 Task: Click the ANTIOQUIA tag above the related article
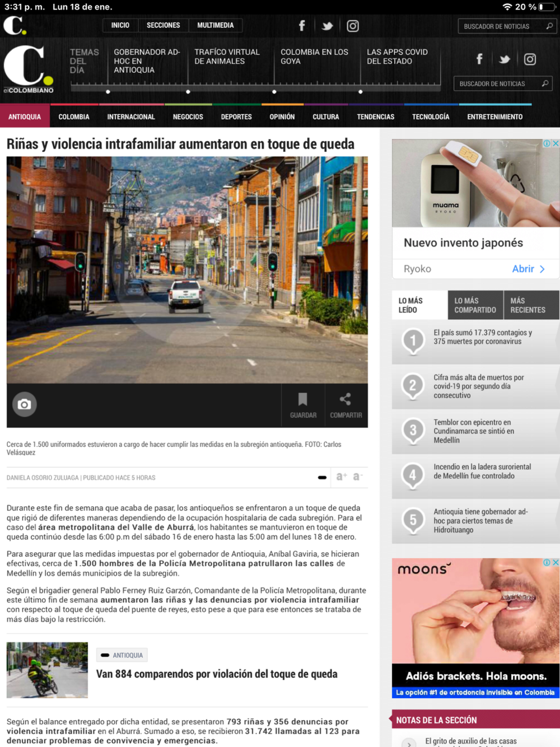tap(122, 655)
